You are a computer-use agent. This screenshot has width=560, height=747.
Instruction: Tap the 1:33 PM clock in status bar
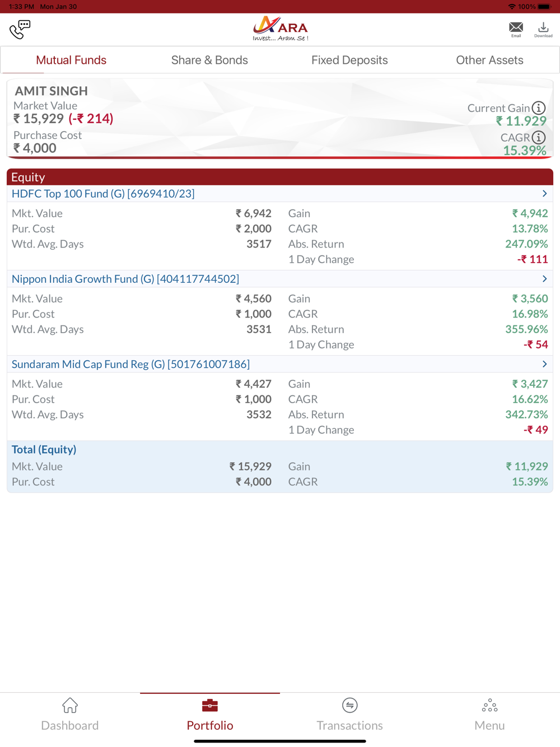click(21, 7)
